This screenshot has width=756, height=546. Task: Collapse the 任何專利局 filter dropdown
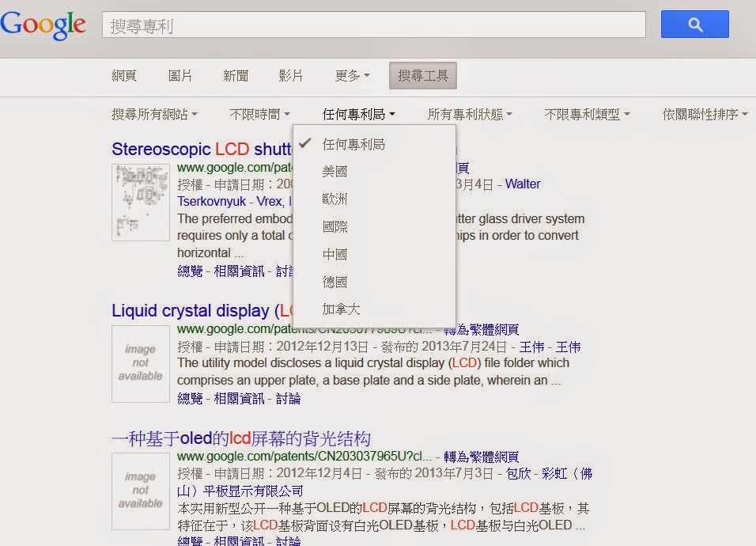[359, 114]
